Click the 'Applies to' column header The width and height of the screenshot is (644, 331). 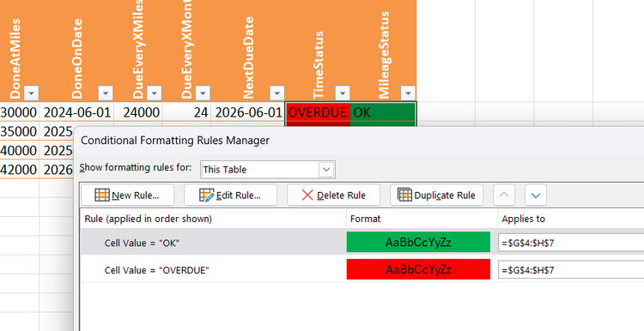click(523, 219)
